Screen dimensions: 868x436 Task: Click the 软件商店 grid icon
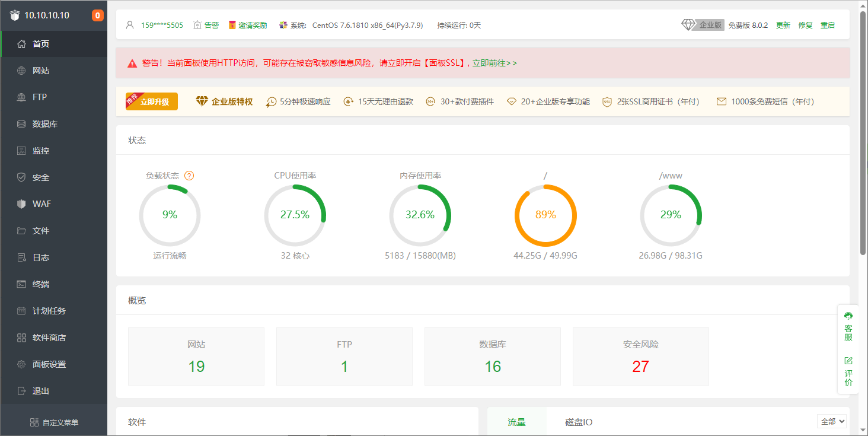(x=22, y=338)
